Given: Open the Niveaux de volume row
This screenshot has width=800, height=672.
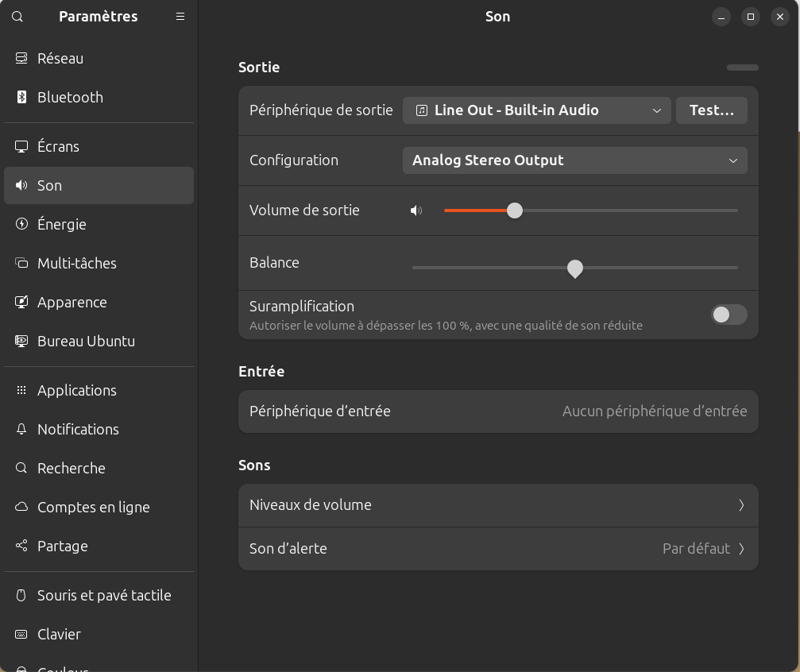Looking at the screenshot, I should (498, 505).
